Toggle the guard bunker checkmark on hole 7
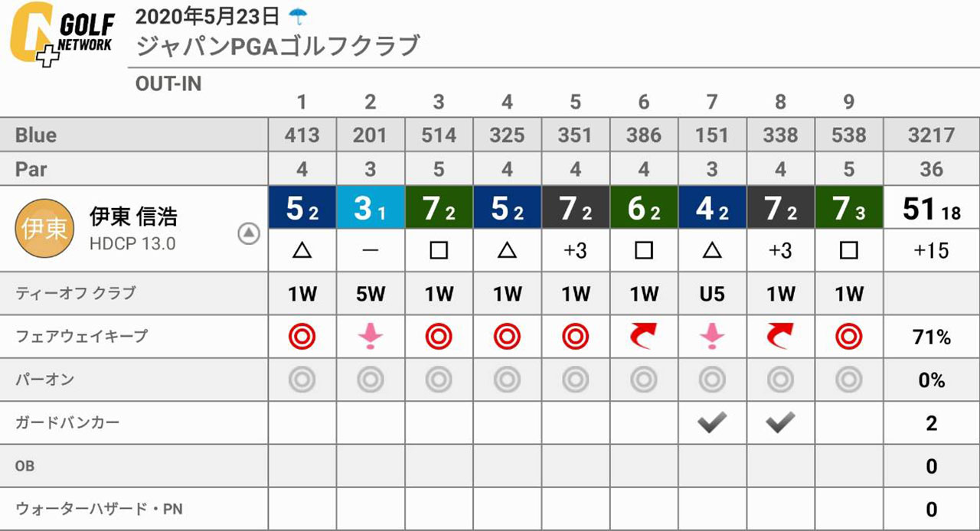Viewport: 980px width, 531px height. [712, 422]
